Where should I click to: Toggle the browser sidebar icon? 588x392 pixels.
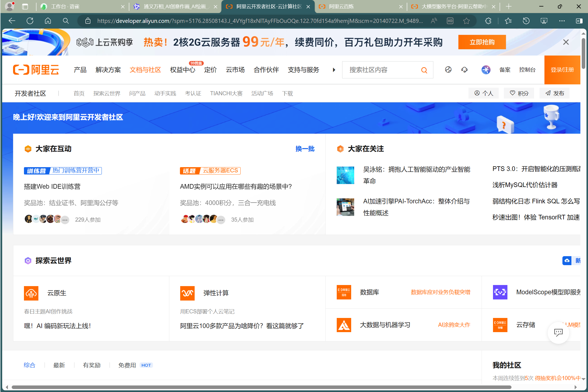579,21
